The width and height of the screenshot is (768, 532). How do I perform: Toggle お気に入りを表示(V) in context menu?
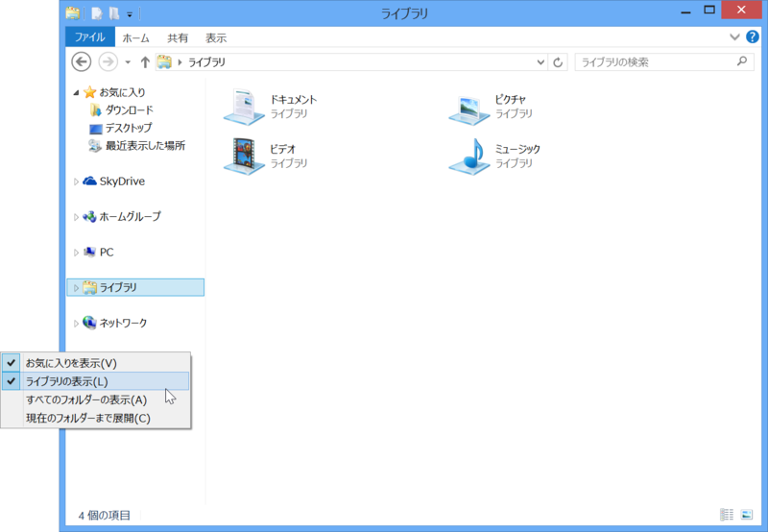click(95, 363)
